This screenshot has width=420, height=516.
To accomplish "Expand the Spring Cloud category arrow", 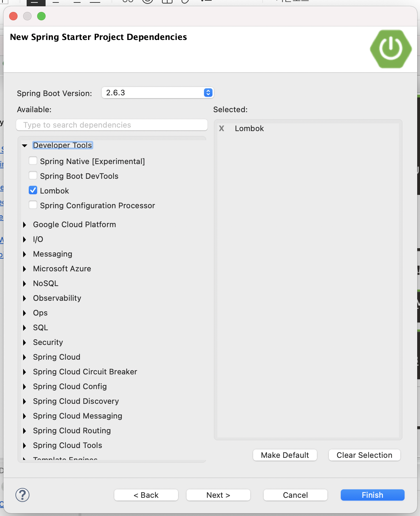I will (x=25, y=357).
